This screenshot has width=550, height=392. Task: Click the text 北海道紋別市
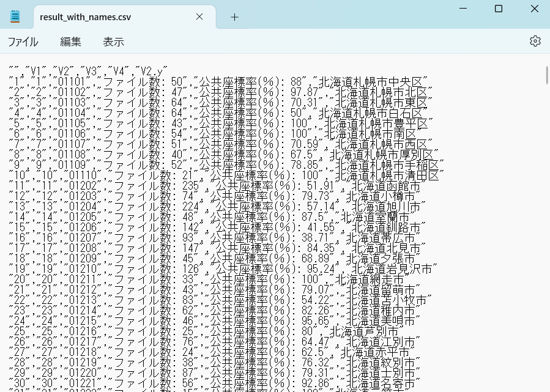pyautogui.click(x=381, y=363)
